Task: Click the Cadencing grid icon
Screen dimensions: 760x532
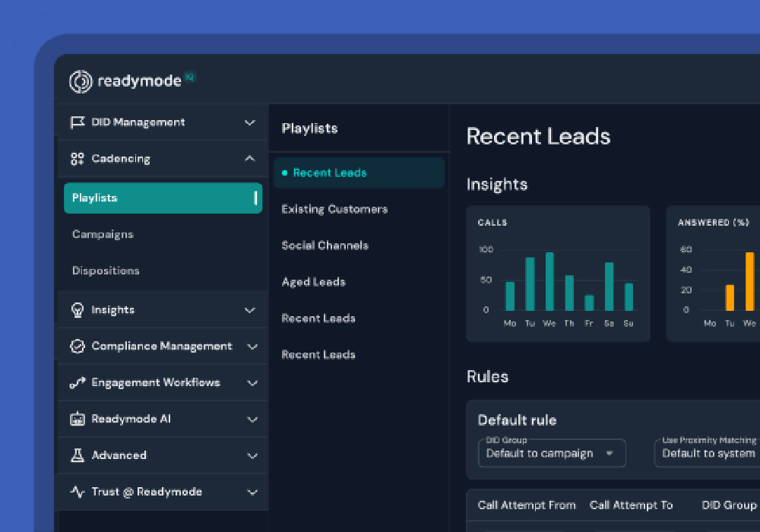Action: coord(77,159)
